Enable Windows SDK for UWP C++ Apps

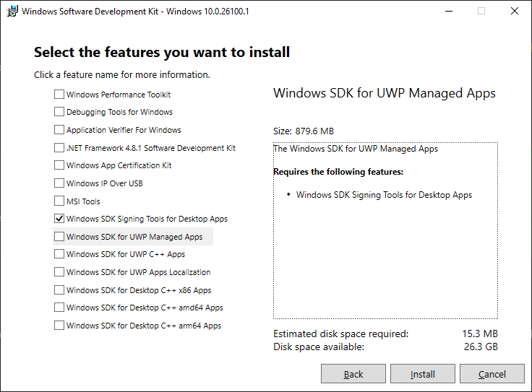[x=59, y=254]
